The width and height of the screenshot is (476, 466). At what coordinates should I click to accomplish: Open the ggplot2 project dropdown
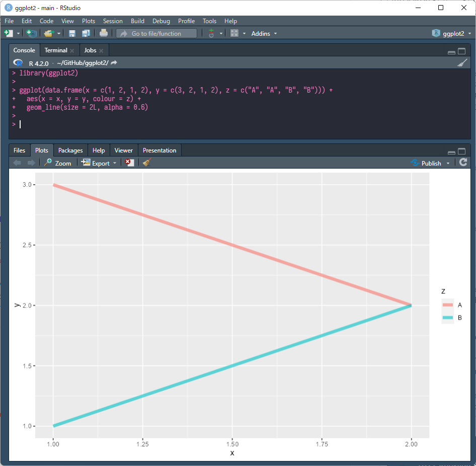[452, 33]
